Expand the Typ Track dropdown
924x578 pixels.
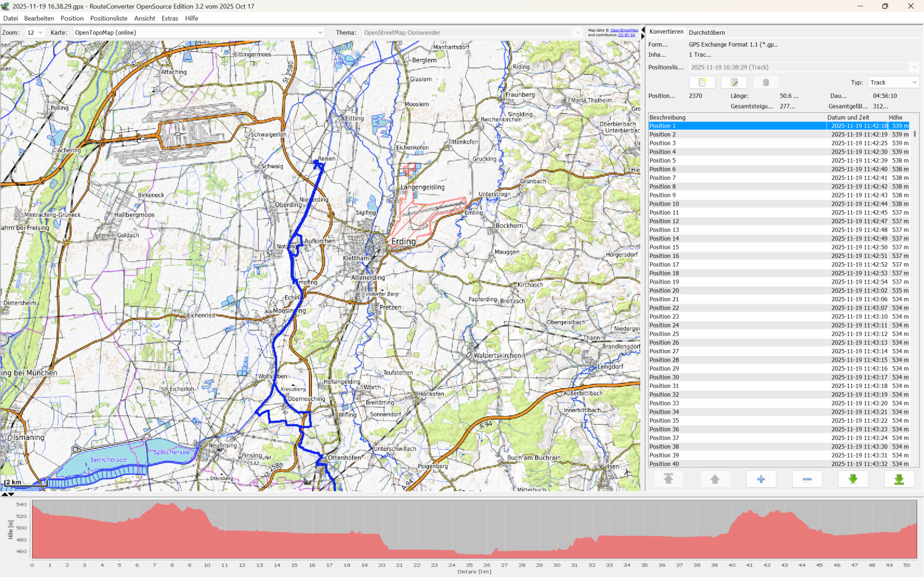point(894,82)
